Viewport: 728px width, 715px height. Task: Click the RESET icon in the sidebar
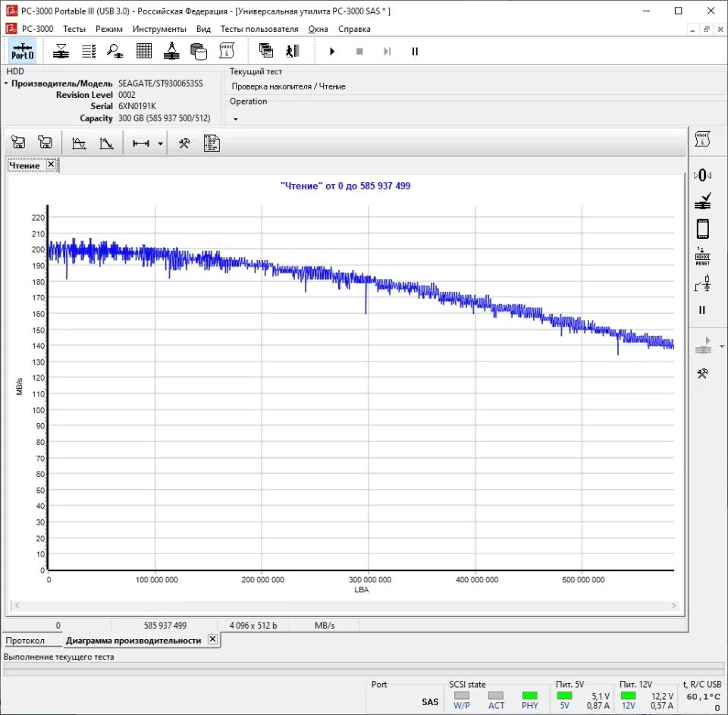point(702,256)
